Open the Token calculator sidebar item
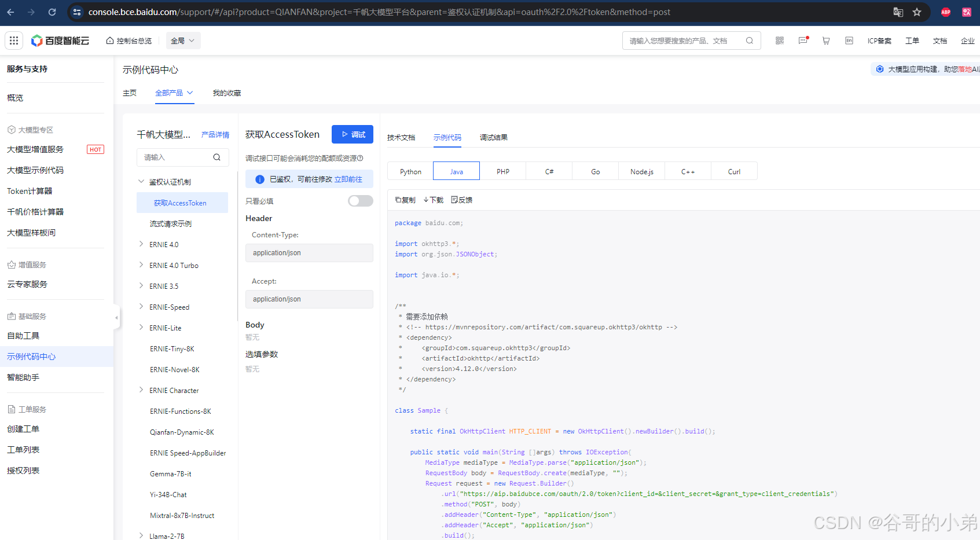 pos(30,191)
